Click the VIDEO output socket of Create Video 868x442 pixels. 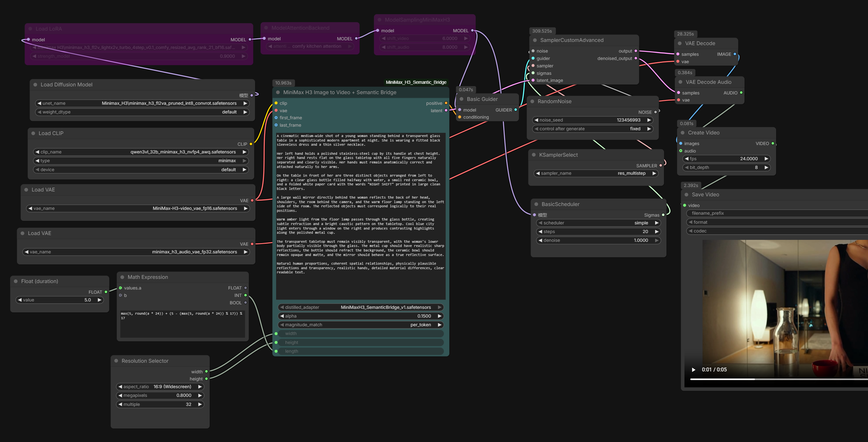click(773, 143)
